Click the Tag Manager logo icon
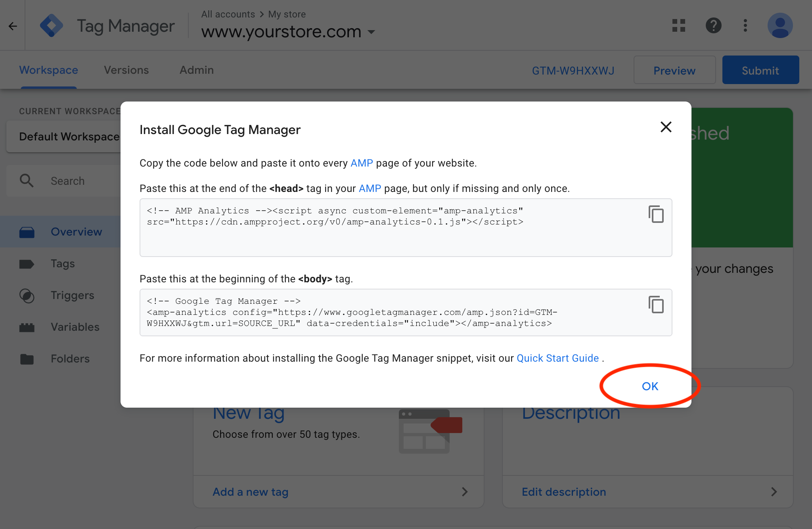Image resolution: width=812 pixels, height=529 pixels. [52, 26]
